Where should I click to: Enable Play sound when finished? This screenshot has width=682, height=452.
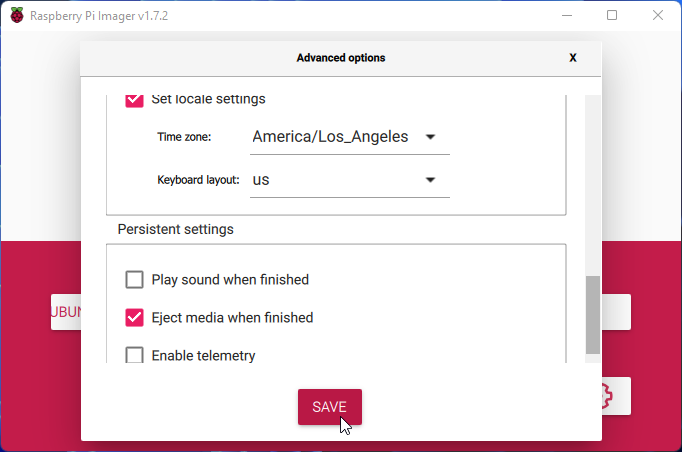(x=134, y=280)
